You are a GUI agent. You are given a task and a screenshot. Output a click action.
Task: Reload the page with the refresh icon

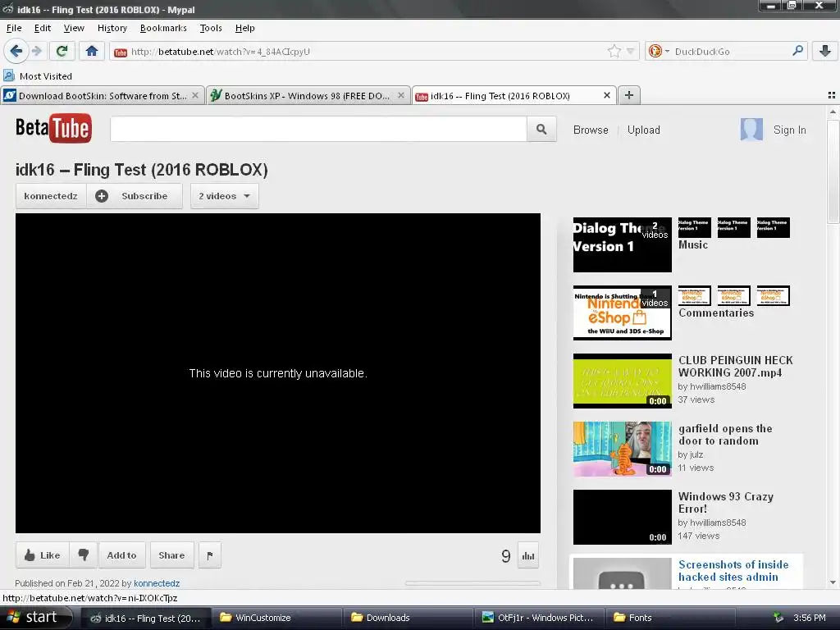coord(62,51)
